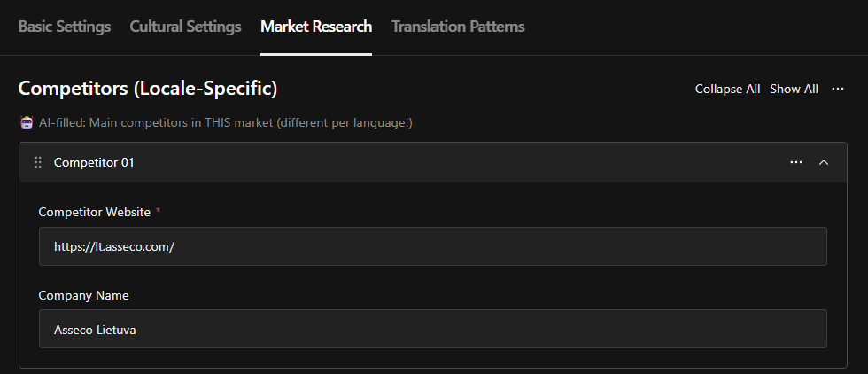Switch to the Basic Settings tab

tap(65, 27)
